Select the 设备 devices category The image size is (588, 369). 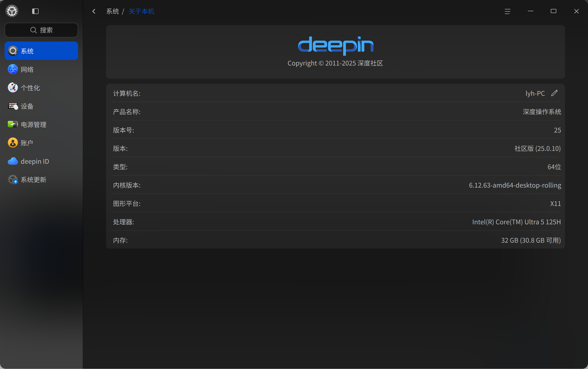click(41, 106)
